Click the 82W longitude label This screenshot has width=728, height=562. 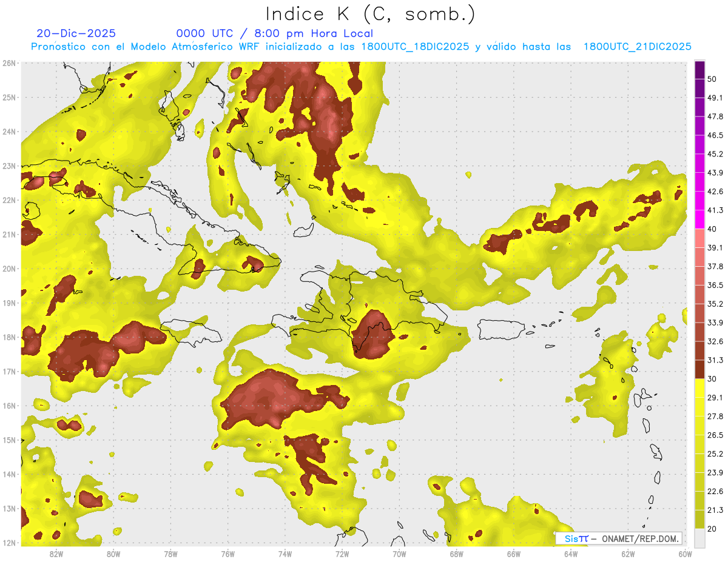(56, 554)
